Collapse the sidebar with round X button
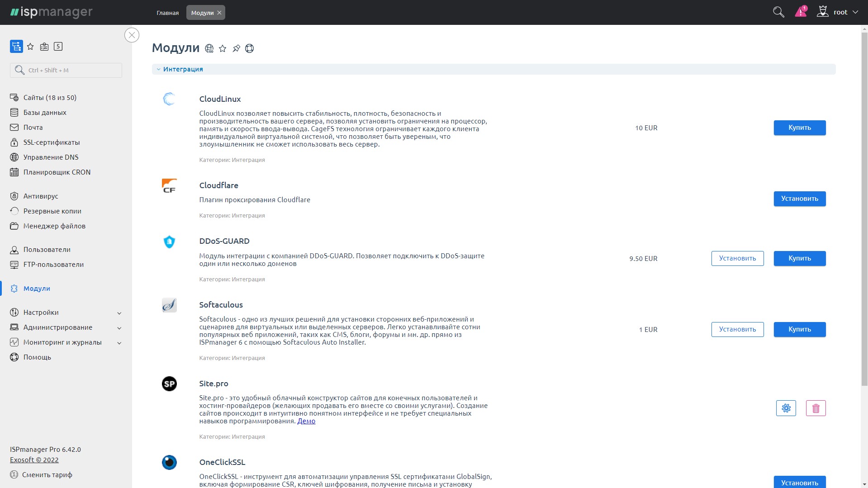This screenshot has height=488, width=868. tap(132, 35)
